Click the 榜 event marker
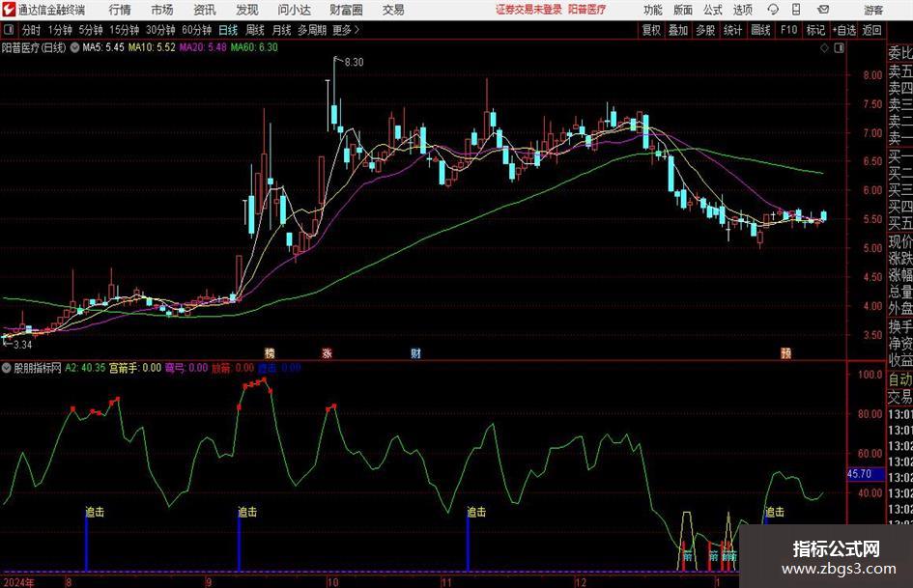 click(x=270, y=353)
